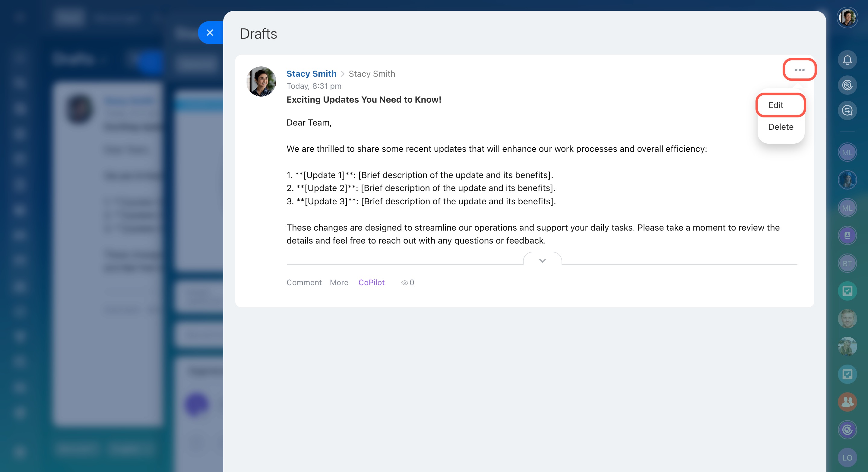Expand the post with the chevron

click(542, 260)
